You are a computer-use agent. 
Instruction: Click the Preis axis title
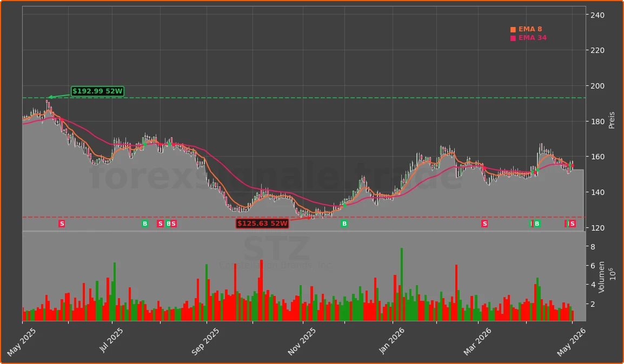[612, 120]
